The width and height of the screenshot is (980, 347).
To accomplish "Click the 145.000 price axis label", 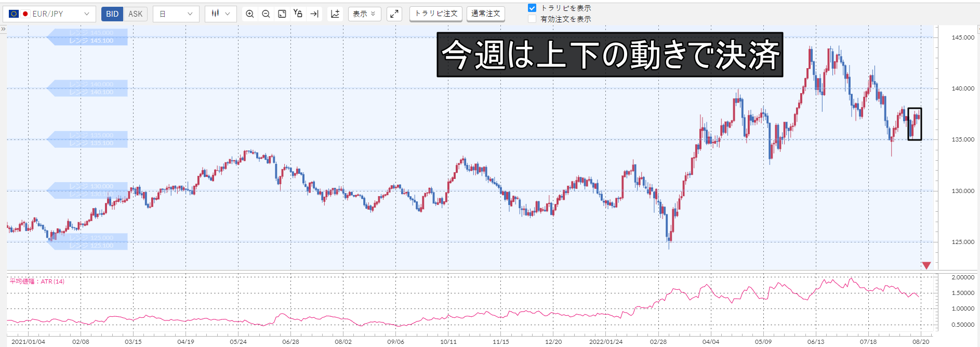I will [963, 37].
